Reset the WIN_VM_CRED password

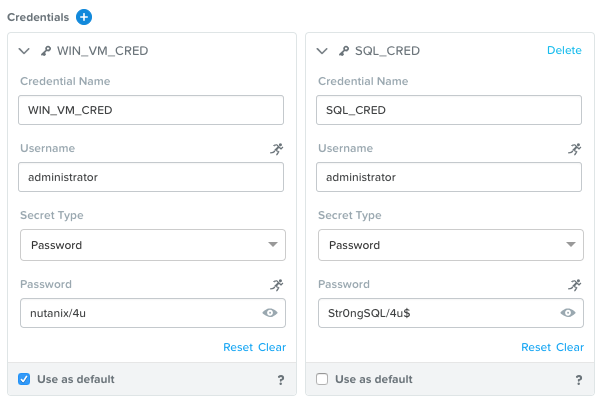coord(238,347)
